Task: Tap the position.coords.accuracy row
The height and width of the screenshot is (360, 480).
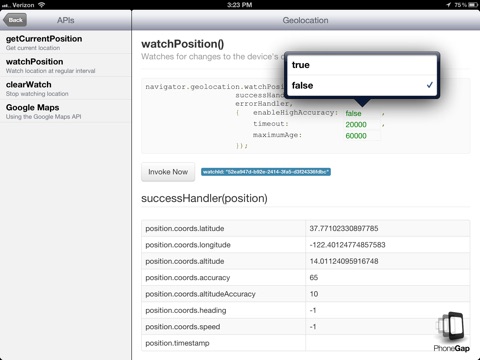Action: 306,277
